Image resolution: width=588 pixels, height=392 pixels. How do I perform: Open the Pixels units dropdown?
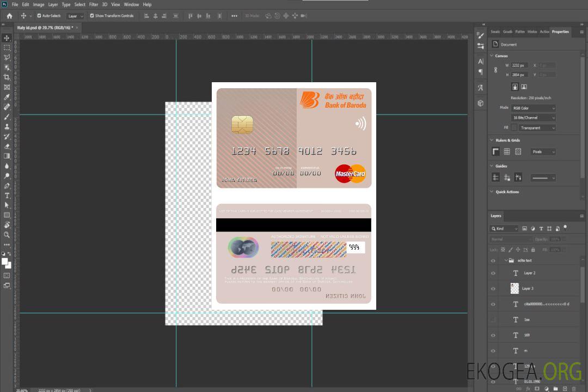point(543,152)
